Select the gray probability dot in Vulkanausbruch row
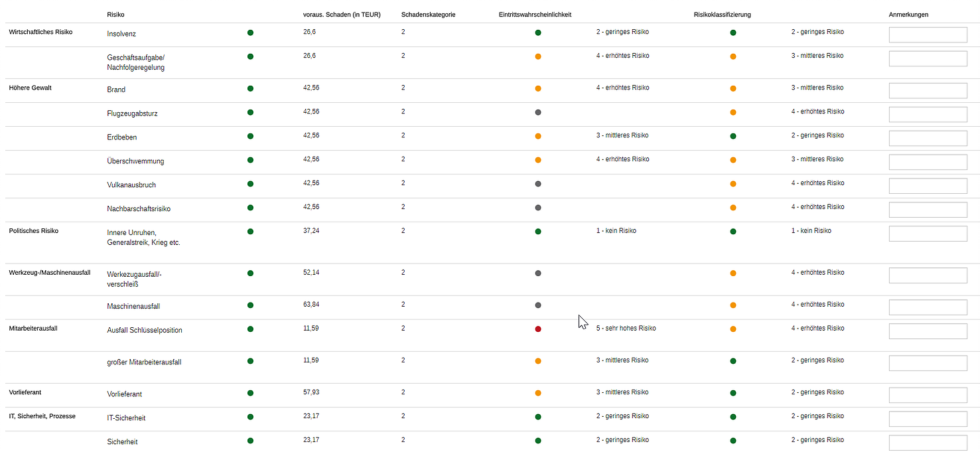 click(537, 184)
